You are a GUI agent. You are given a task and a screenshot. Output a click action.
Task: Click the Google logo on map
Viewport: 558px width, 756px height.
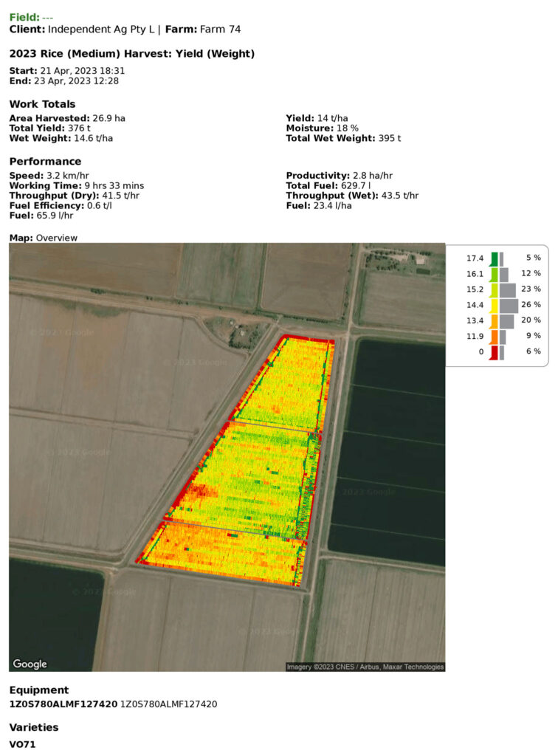[30, 664]
